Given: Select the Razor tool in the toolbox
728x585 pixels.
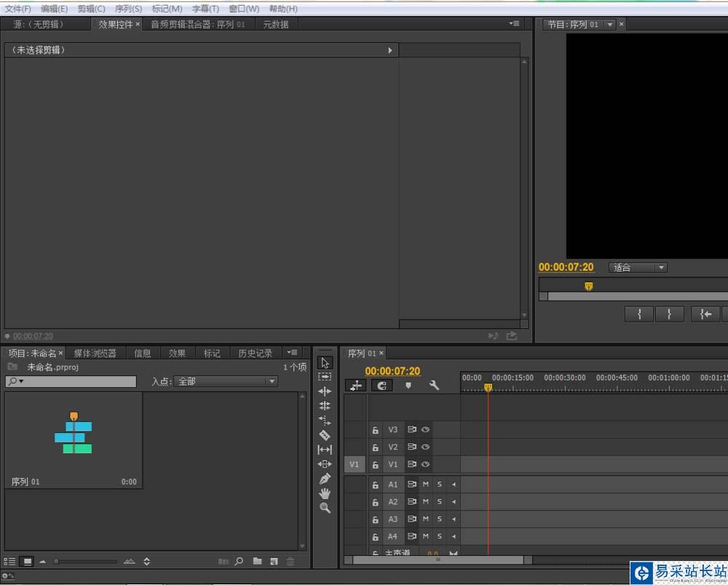Looking at the screenshot, I should point(325,435).
